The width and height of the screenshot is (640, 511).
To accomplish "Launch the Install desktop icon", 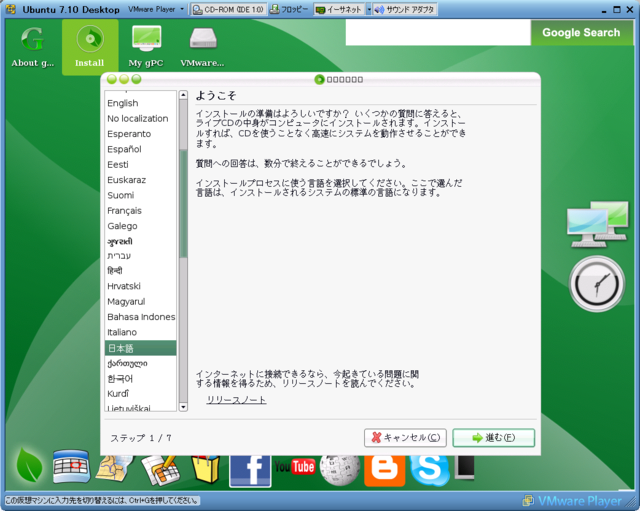I will (x=90, y=47).
